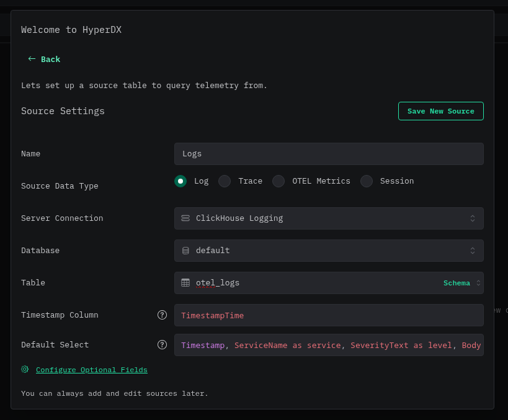This screenshot has width=508, height=420.
Task: Select the Session radio button
Action: (367, 181)
